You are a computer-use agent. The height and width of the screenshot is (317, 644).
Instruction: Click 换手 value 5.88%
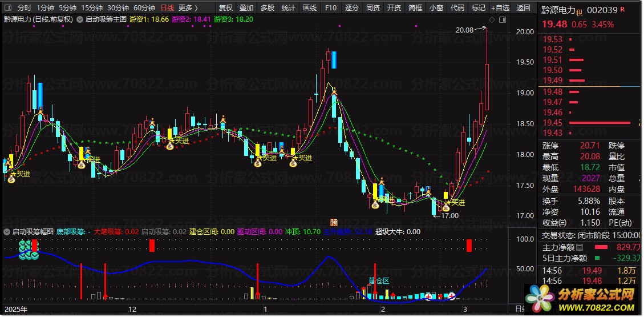pyautogui.click(x=589, y=201)
